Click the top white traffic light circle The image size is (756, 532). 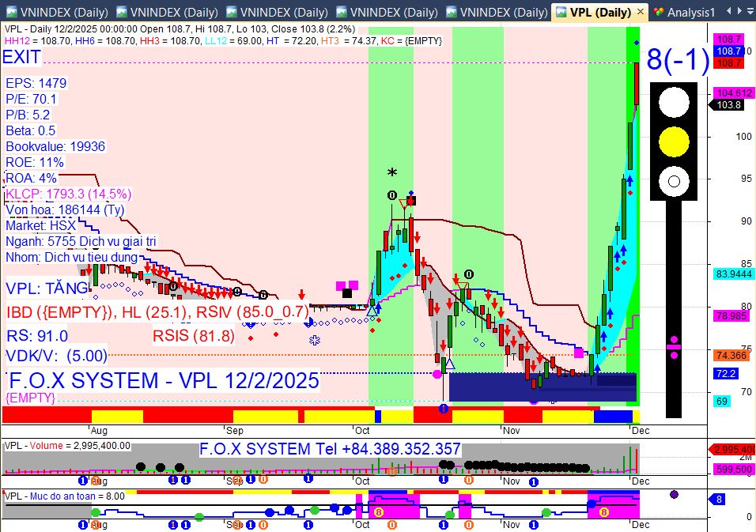(674, 102)
